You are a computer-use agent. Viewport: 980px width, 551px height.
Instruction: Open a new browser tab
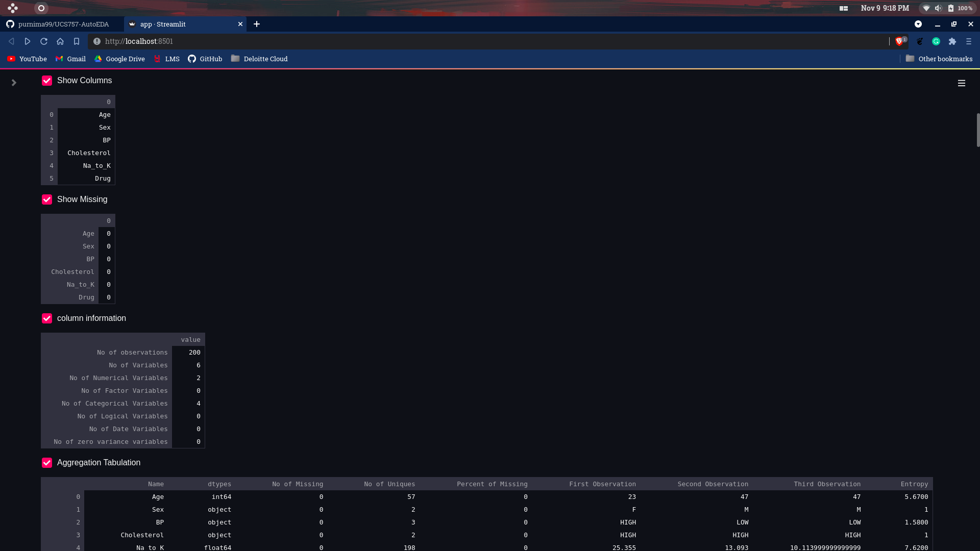coord(257,24)
